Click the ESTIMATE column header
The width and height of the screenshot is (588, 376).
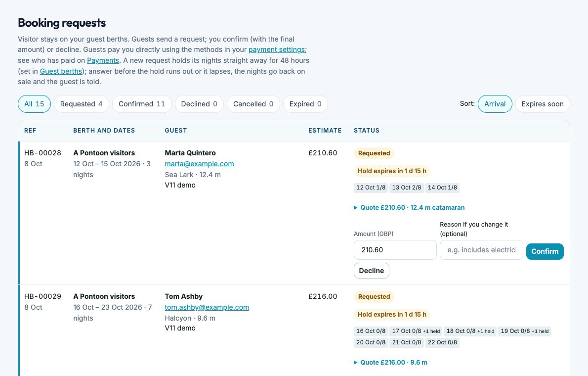(325, 130)
